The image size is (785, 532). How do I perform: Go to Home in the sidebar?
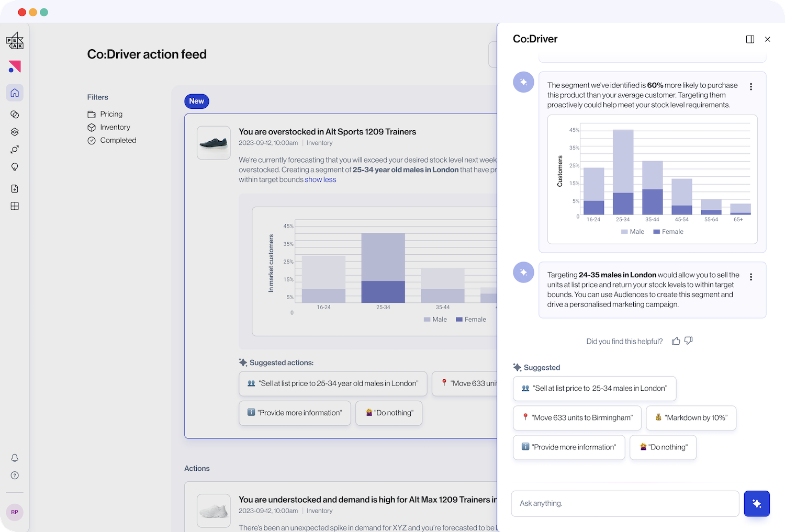click(15, 93)
